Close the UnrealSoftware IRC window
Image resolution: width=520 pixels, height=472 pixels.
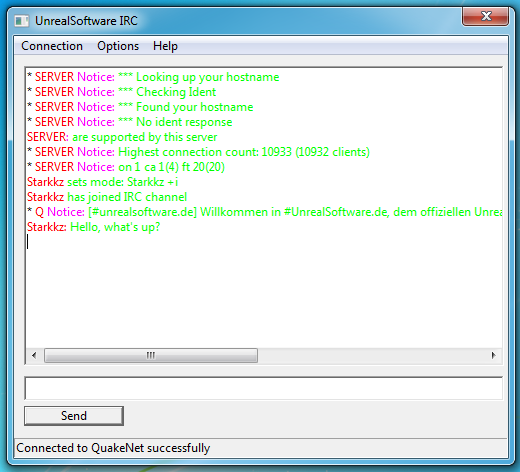coord(485,16)
